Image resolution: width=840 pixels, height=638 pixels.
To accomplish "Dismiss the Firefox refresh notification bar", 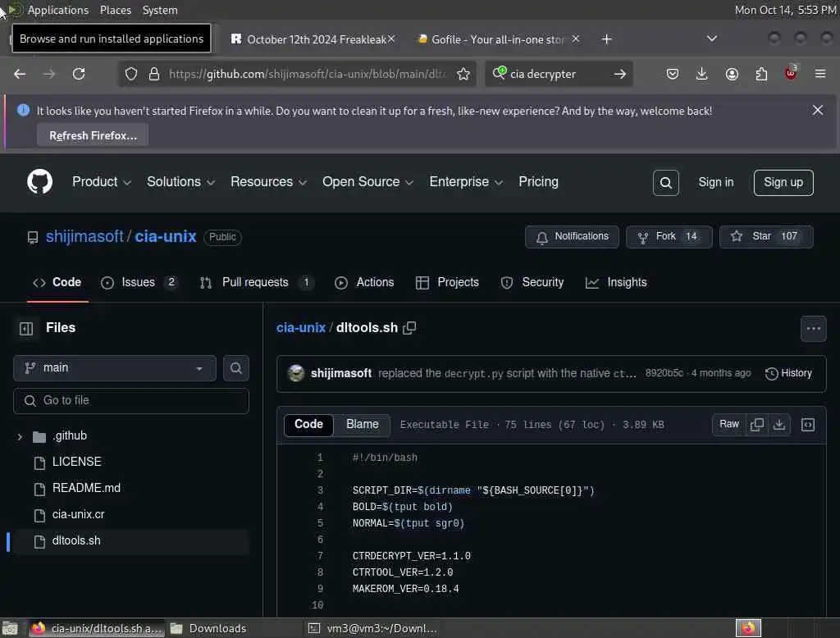I will 818,111.
